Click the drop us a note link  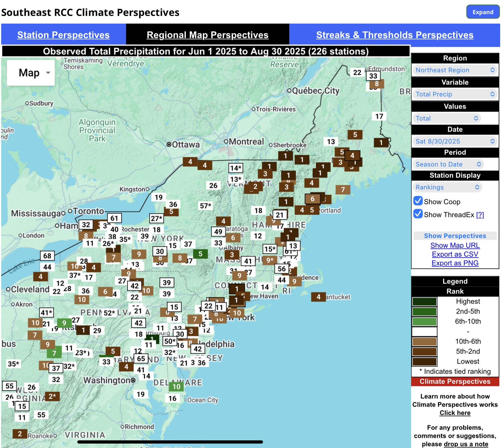coord(466,444)
